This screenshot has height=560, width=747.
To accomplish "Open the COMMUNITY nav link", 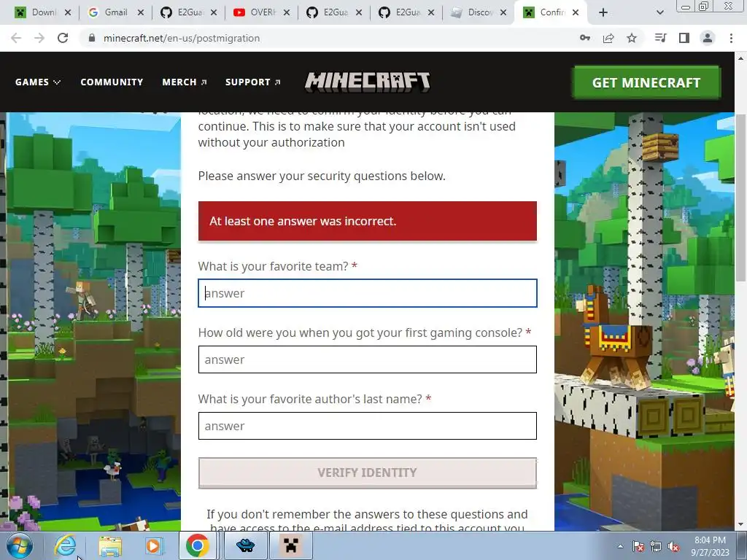I will 112,82.
